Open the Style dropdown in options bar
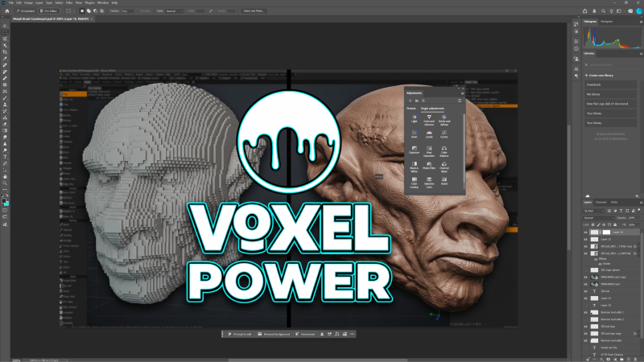Image resolution: width=644 pixels, height=362 pixels. coord(175,11)
